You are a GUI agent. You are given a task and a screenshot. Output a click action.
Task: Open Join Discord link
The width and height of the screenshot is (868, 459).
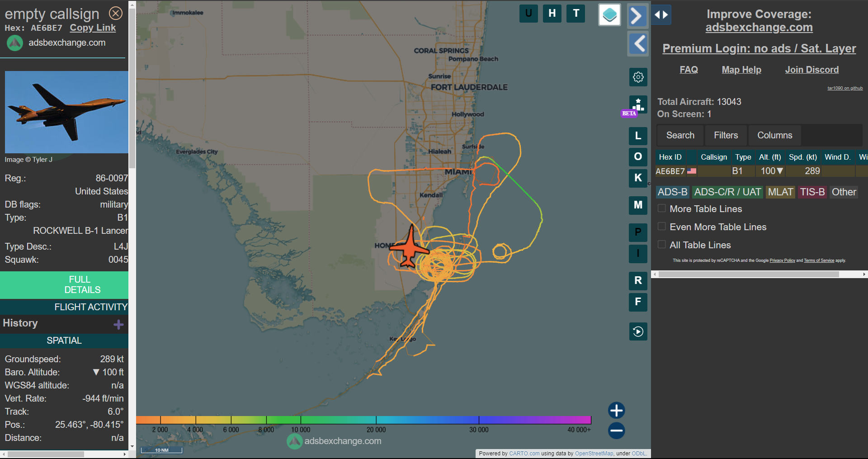(x=811, y=70)
